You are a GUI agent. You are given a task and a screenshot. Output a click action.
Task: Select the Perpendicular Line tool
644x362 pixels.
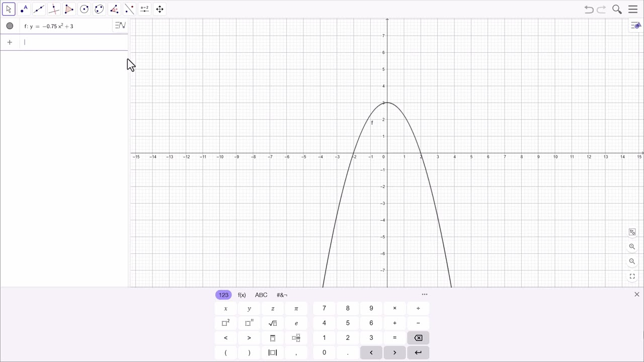[x=54, y=9]
